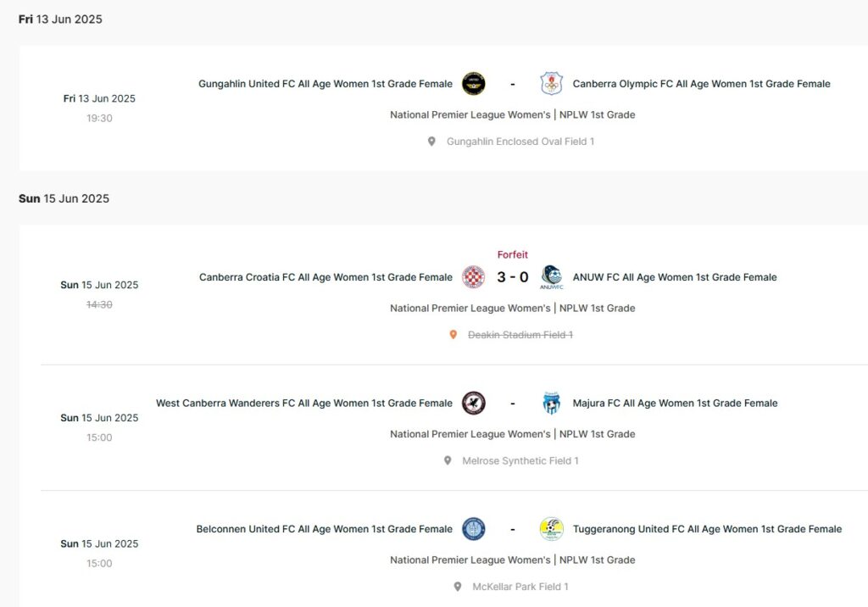Click the Canberra Croatia FC checkered logo

473,277
